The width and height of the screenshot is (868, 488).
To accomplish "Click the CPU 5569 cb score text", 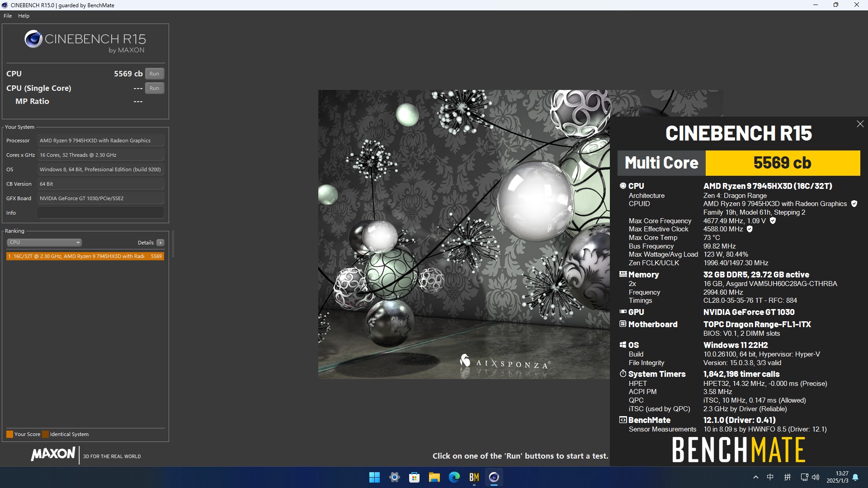I will click(x=128, y=74).
